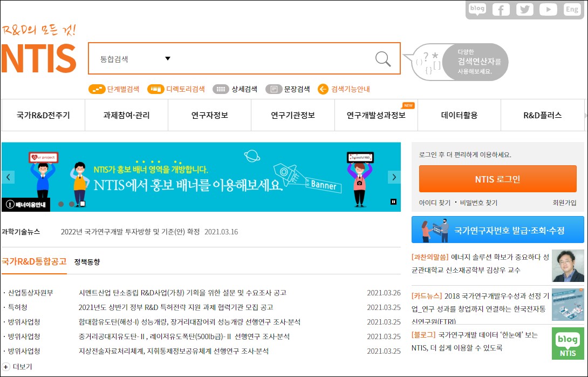Click 회원가입 sign-up link

pyautogui.click(x=564, y=203)
